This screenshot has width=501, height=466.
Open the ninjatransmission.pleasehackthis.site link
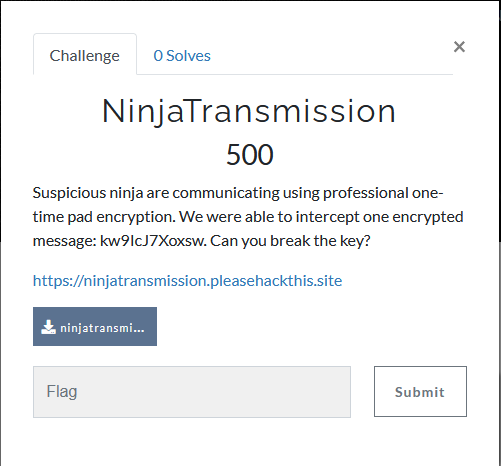click(x=187, y=281)
